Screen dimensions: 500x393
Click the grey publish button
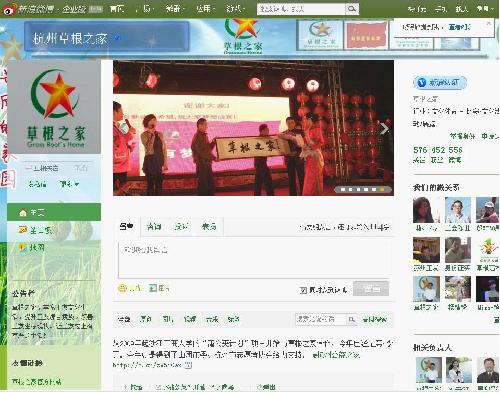click(371, 289)
